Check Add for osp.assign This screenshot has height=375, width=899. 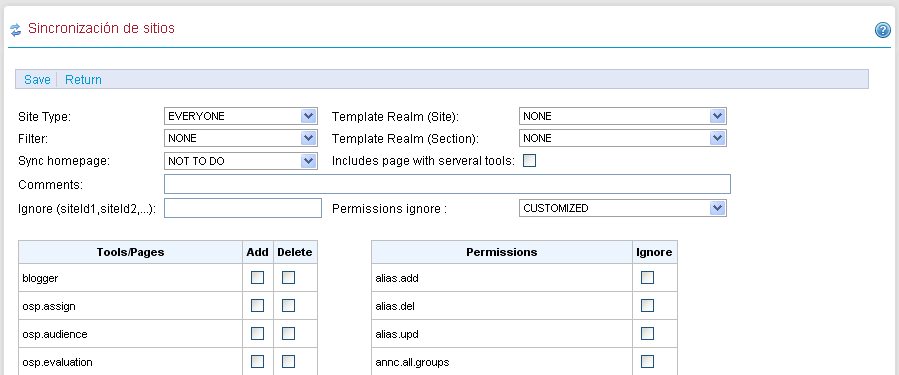[257, 306]
